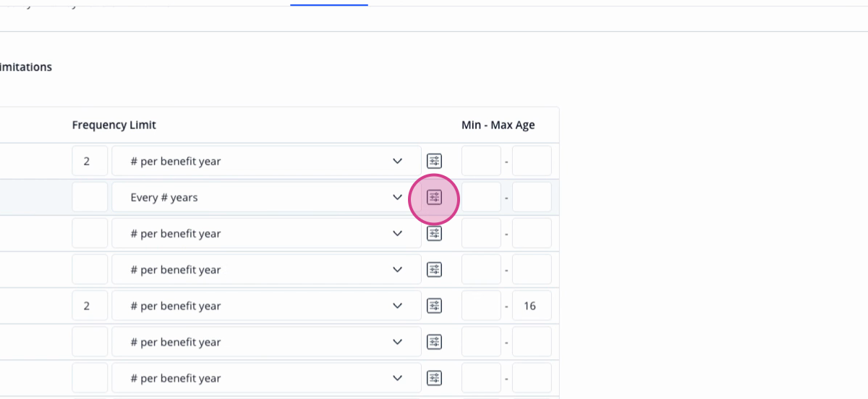Image resolution: width=868 pixels, height=399 pixels.
Task: Open the settings icon on the max age 16 row
Action: click(434, 306)
